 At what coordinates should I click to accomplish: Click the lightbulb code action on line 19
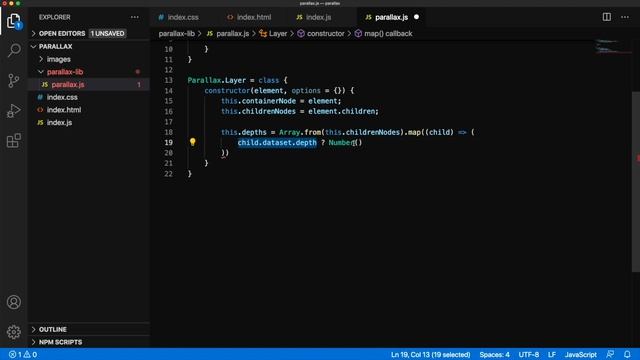pos(193,142)
